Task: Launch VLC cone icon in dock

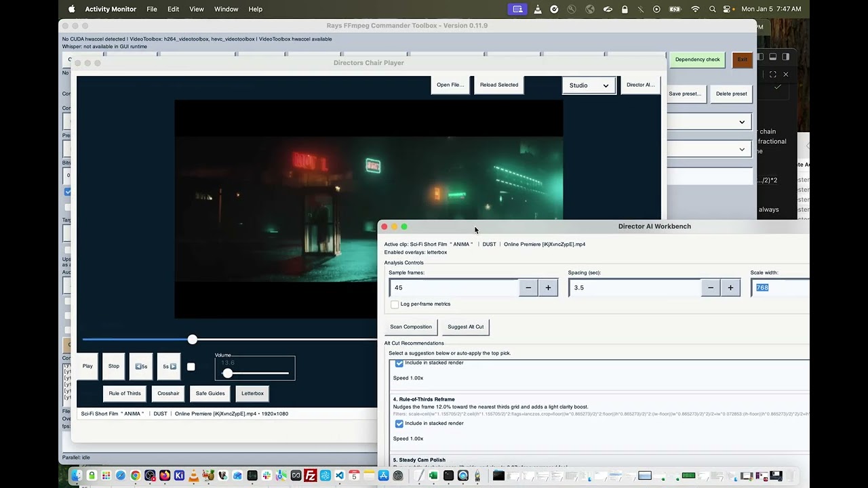Action: (194, 476)
